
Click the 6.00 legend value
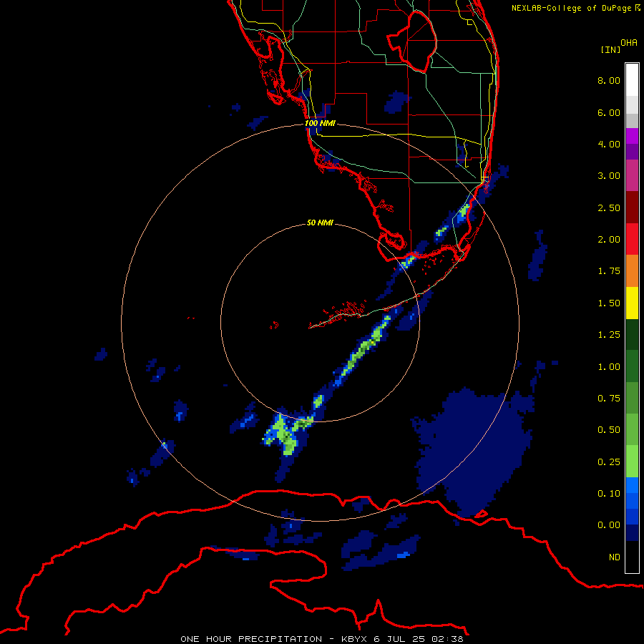[609, 112]
